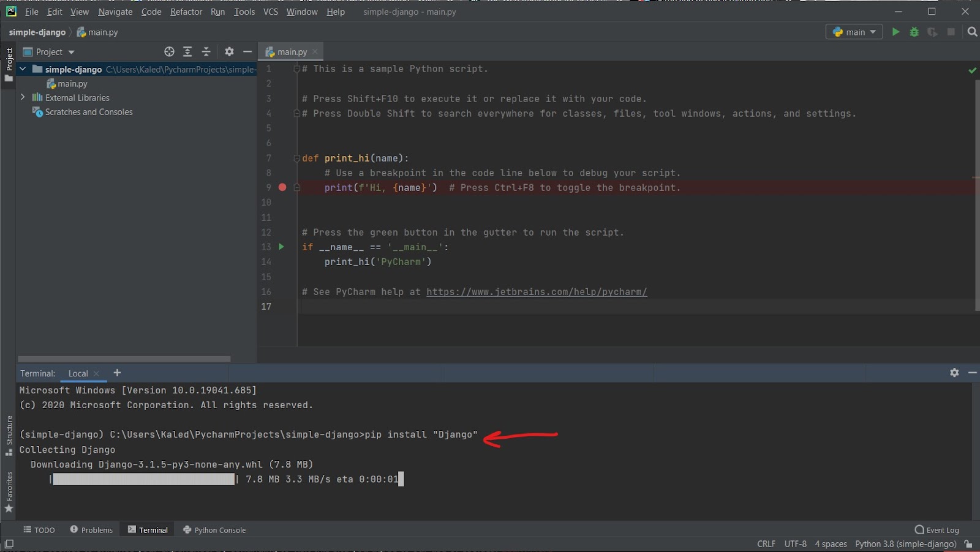The width and height of the screenshot is (980, 552).
Task: Open the File menu
Action: pos(32,12)
